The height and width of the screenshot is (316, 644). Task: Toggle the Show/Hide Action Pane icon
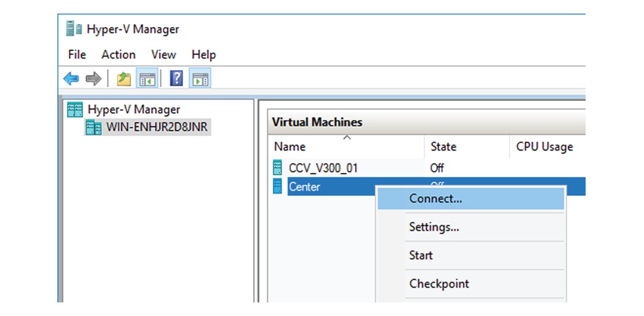200,79
